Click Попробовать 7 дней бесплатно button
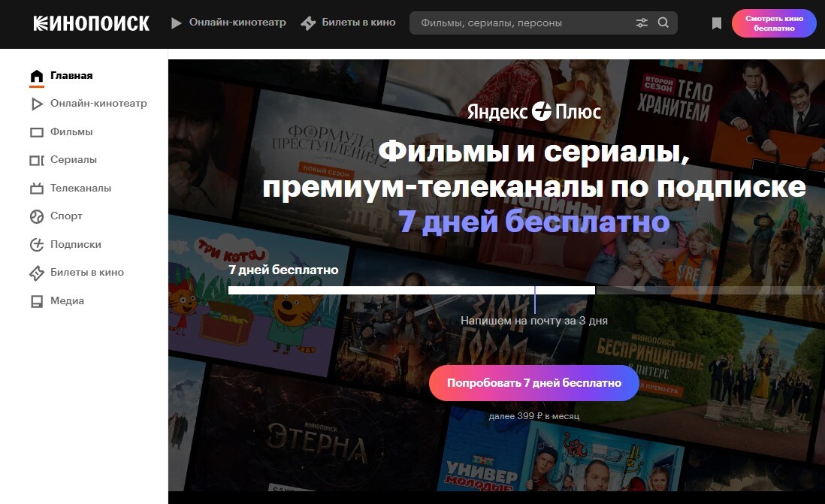This screenshot has width=825, height=504. (x=534, y=383)
